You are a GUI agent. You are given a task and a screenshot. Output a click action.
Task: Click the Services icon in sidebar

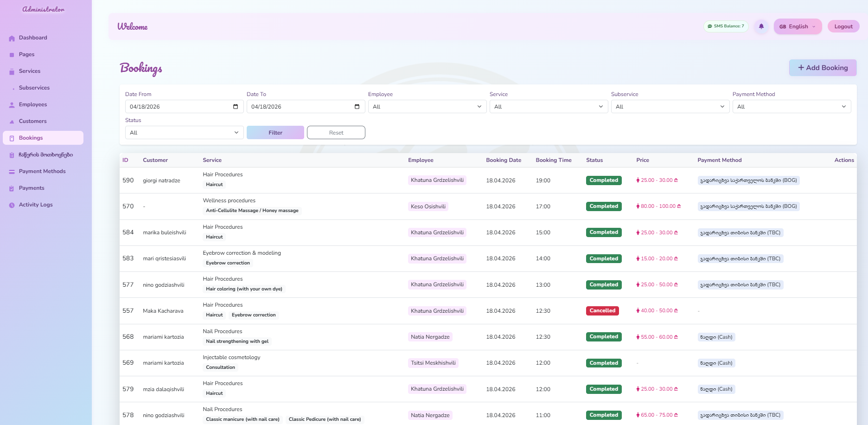point(12,71)
